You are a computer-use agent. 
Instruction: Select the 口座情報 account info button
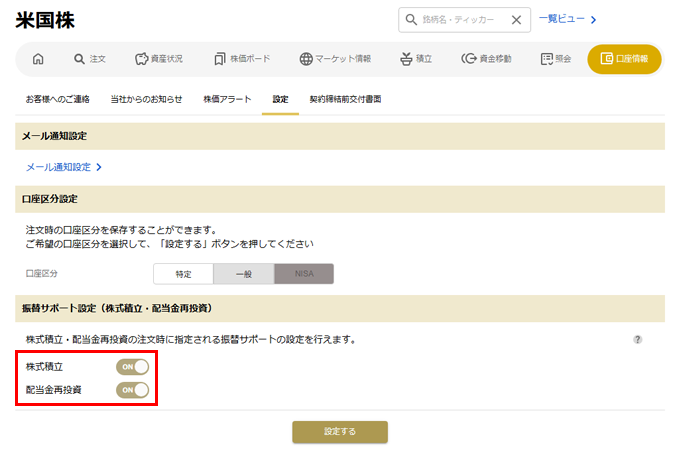coord(624,59)
